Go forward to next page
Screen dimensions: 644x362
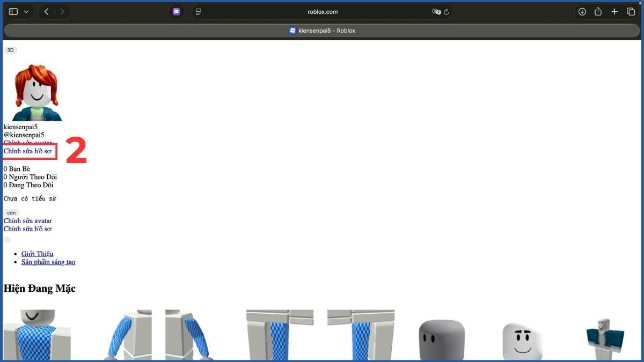pyautogui.click(x=62, y=12)
